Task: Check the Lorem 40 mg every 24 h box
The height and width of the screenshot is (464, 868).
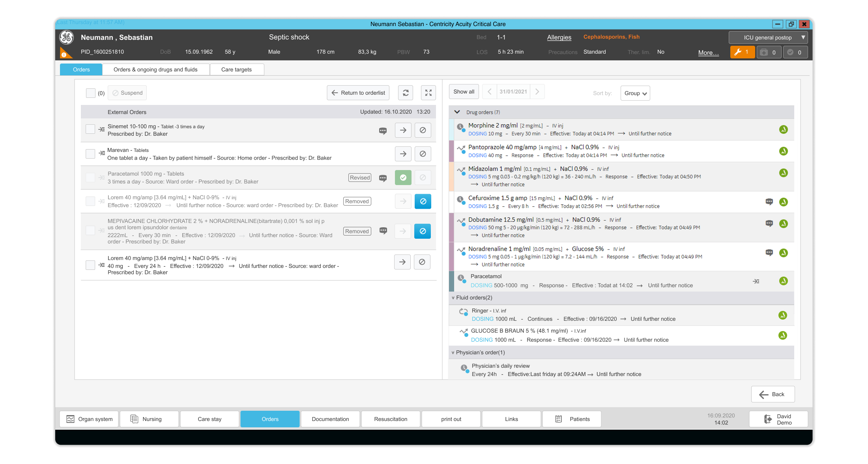Action: [x=90, y=265]
